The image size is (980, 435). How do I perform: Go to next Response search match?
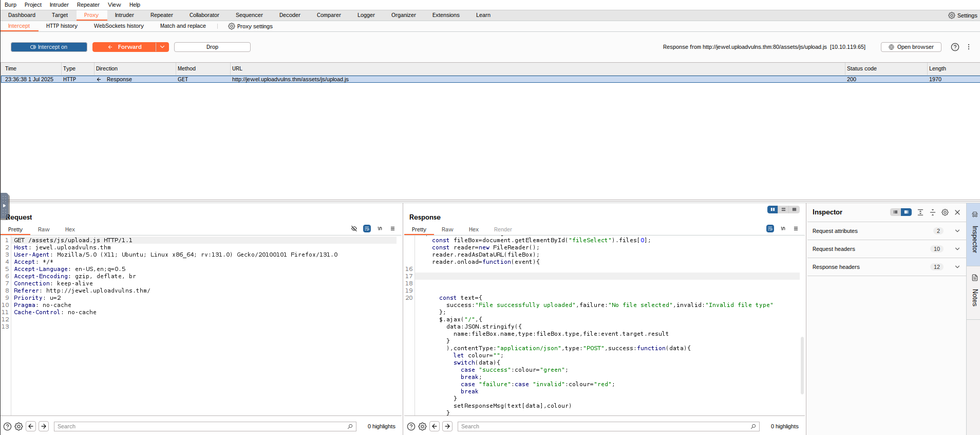(x=447, y=426)
